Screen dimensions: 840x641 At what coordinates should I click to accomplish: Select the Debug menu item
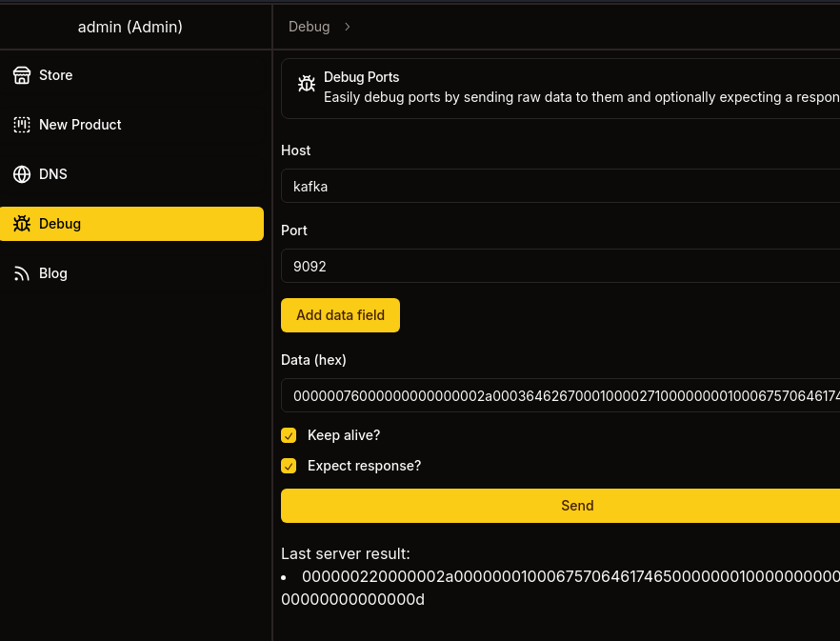[x=131, y=224]
